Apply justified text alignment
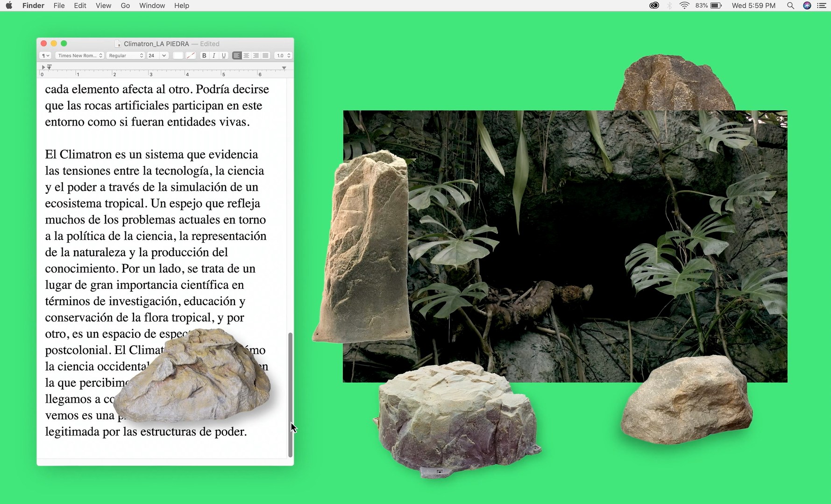Screen dimensions: 831x504 [265, 56]
